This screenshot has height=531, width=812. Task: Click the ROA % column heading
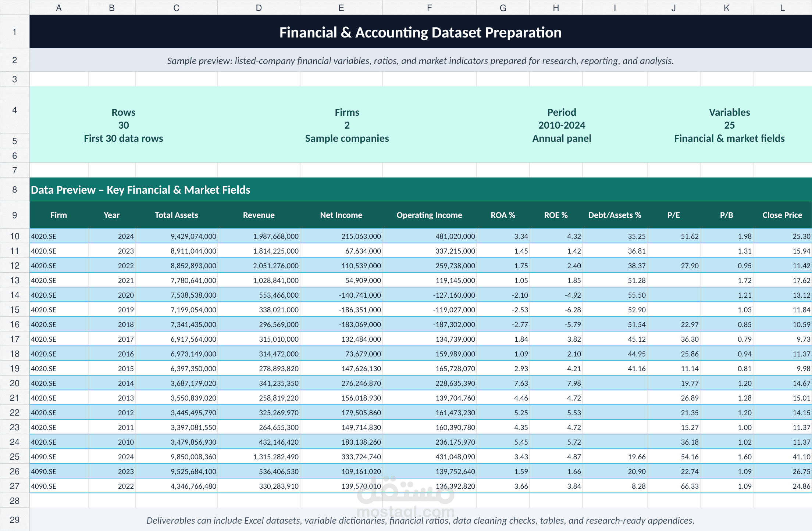[x=503, y=215]
